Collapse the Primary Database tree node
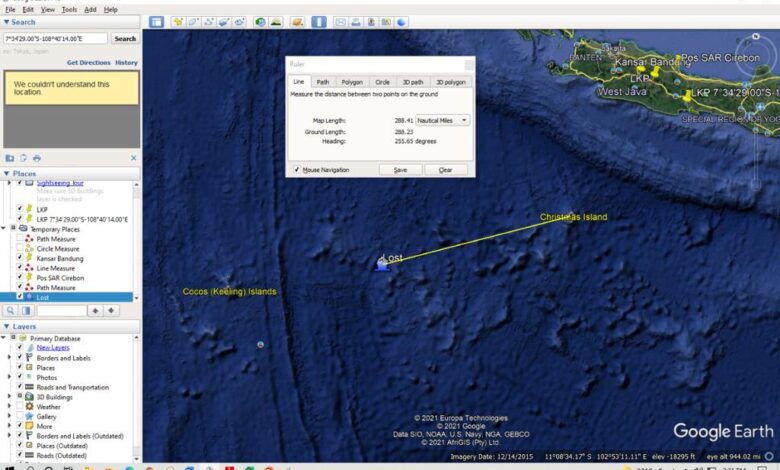Screen dimensions: 780x470 coord(3,338)
